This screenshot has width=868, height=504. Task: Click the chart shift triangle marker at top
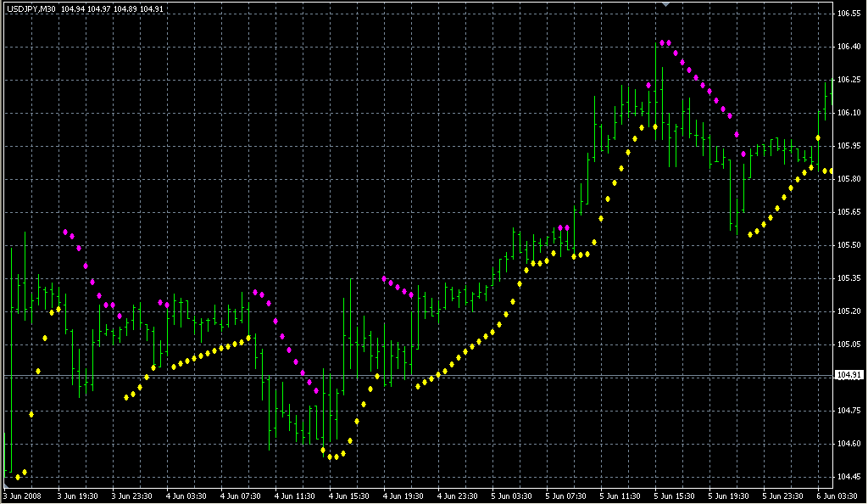666,5
